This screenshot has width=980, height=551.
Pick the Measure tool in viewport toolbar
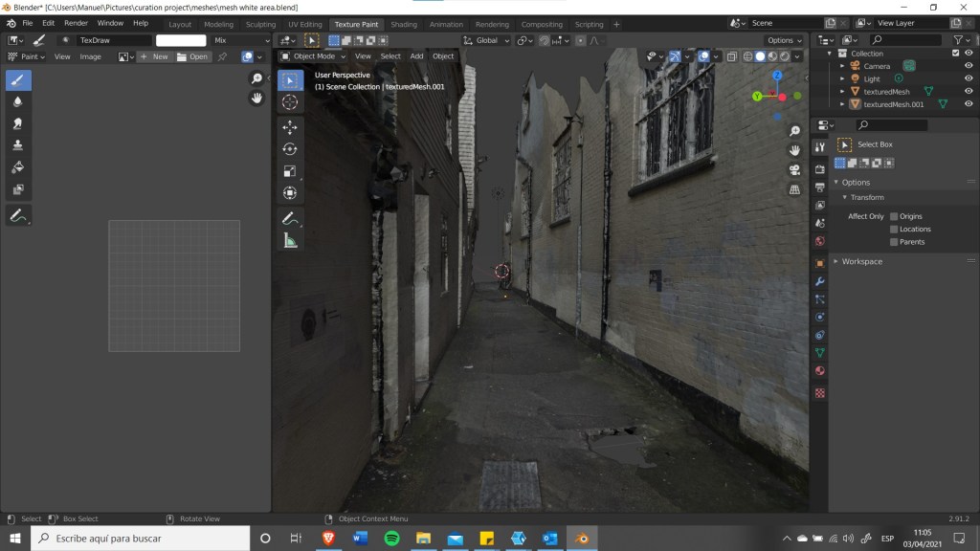click(290, 241)
